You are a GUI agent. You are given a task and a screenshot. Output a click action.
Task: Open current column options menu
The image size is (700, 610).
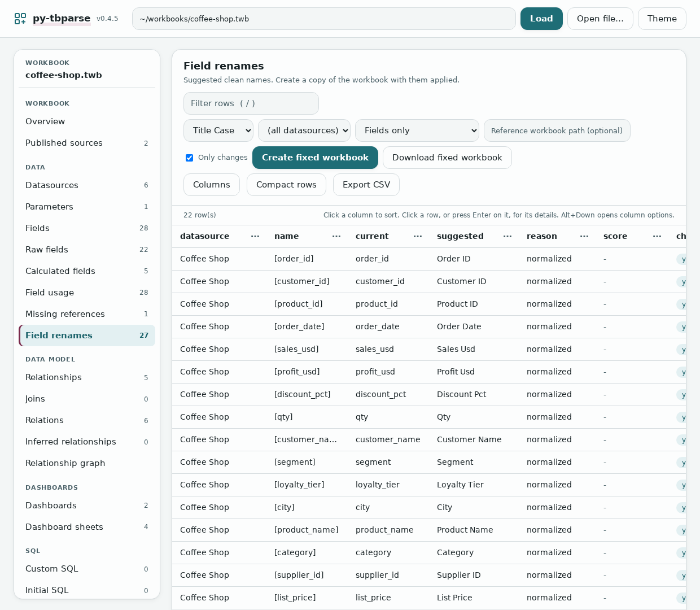[418, 236]
